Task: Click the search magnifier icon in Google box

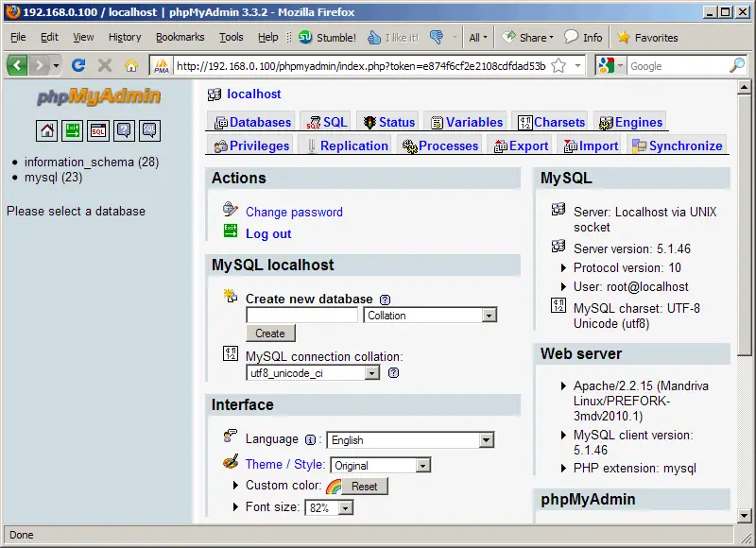Action: coord(737,65)
